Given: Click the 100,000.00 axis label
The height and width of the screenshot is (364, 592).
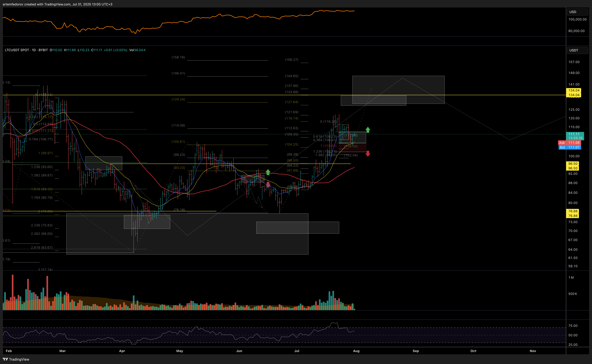Looking at the screenshot, I should point(577,20).
